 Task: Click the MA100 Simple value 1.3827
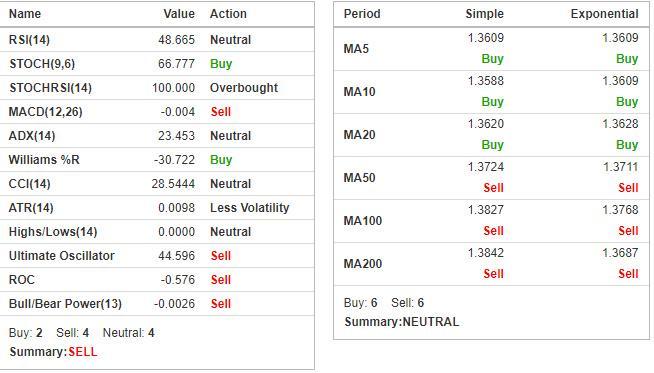pos(485,210)
